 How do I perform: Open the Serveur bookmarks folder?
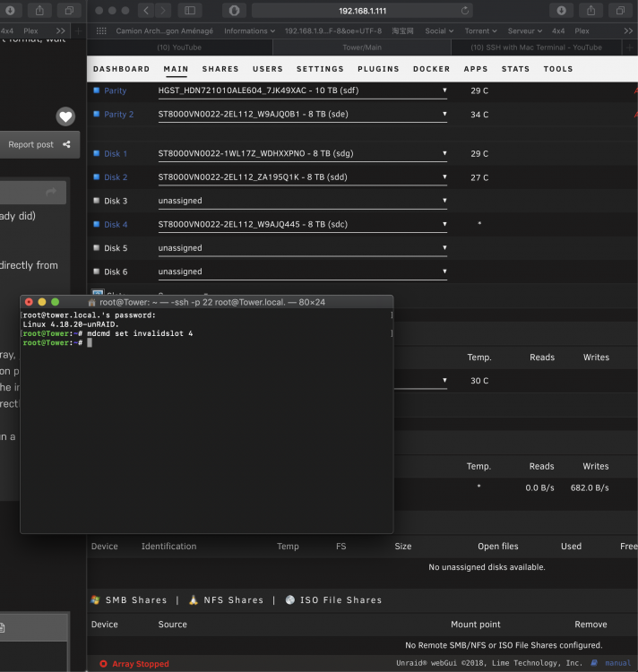coord(525,30)
